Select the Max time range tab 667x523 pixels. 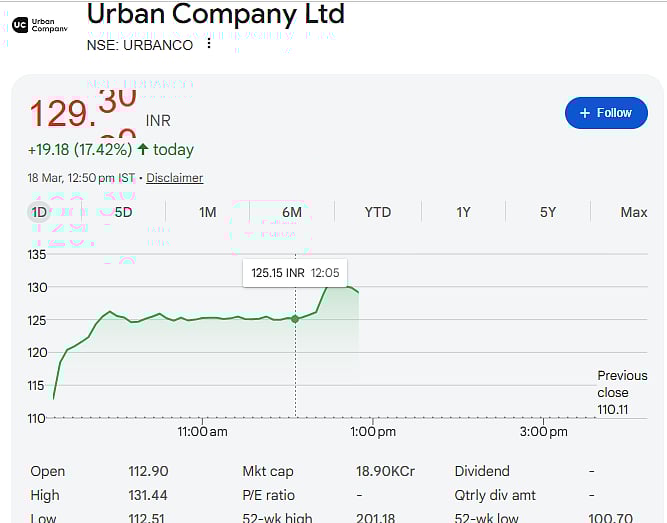(633, 212)
